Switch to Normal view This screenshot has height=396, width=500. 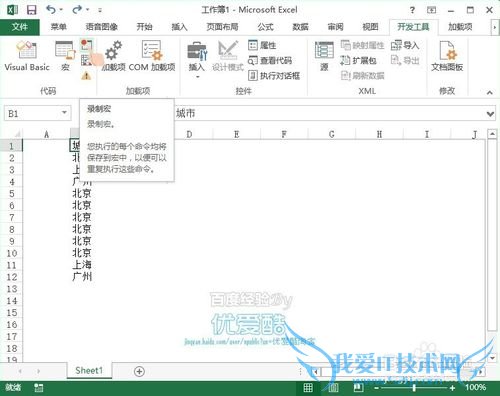tap(308, 387)
